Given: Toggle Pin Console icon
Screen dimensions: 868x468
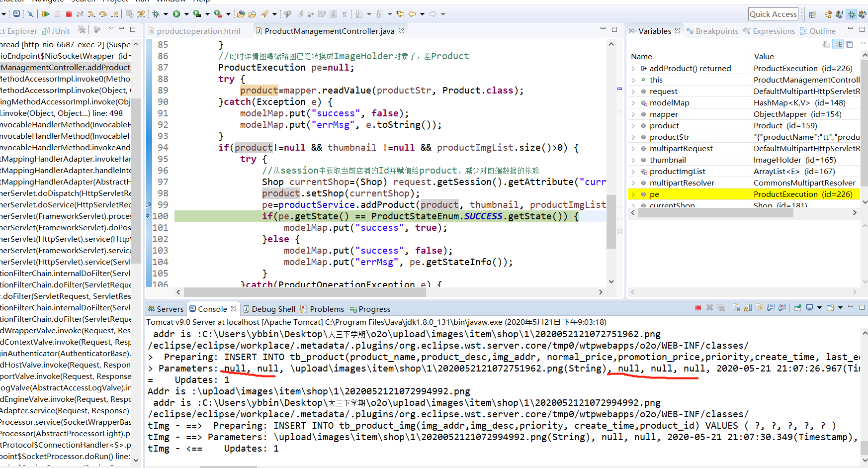Looking at the screenshot, I should (797, 307).
